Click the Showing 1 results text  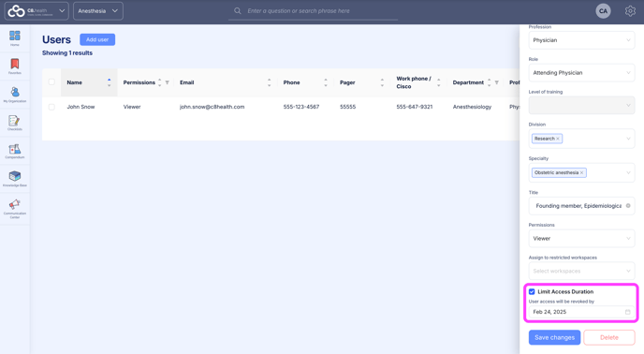coord(67,53)
